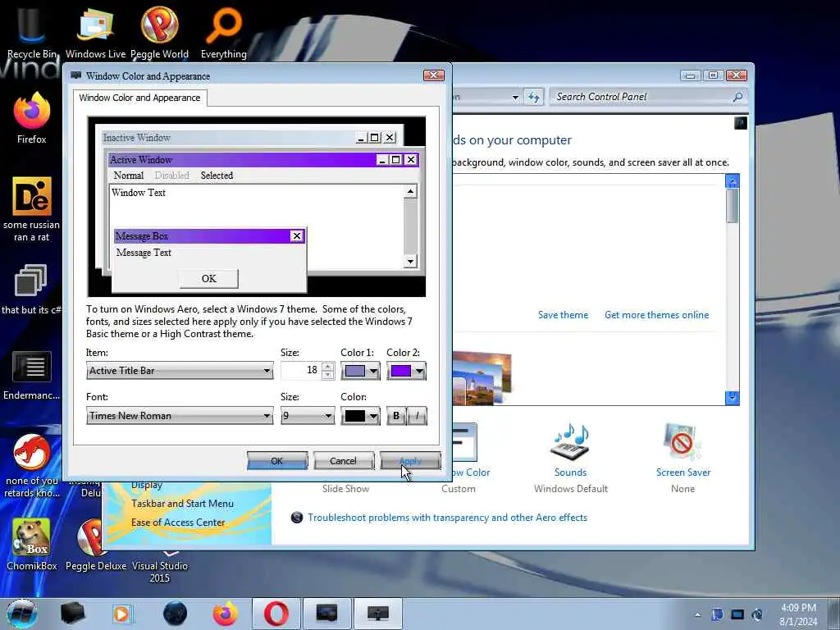Click the Sounds link label
840x630 pixels.
click(571, 472)
